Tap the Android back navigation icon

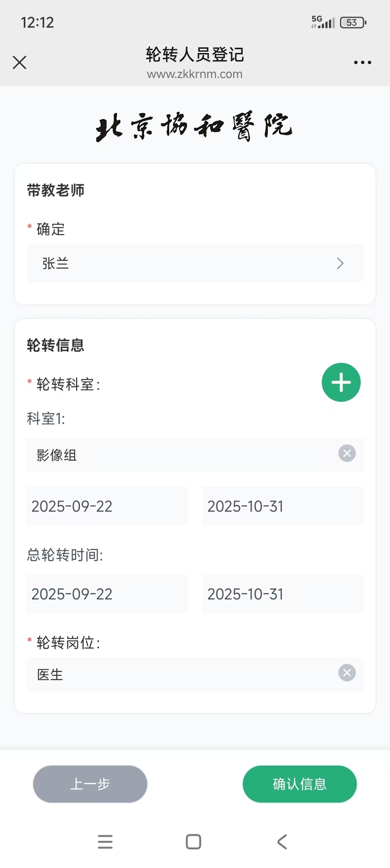point(282,842)
